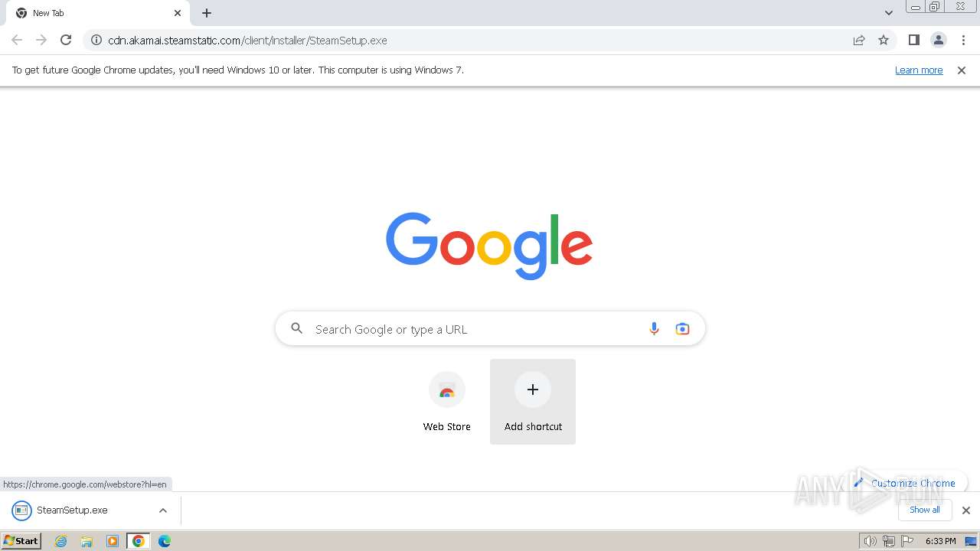This screenshot has width=980, height=551.
Task: Go back with the back arrow
Action: coord(17,40)
